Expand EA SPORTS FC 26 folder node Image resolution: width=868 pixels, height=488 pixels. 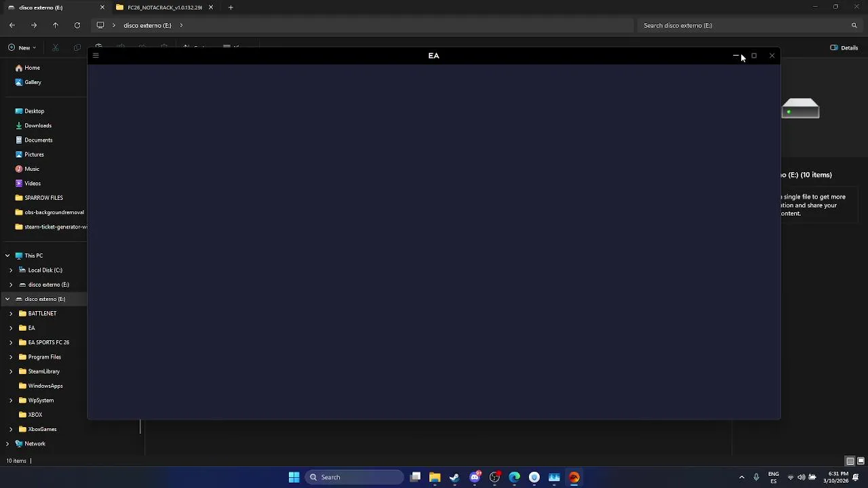pos(11,342)
